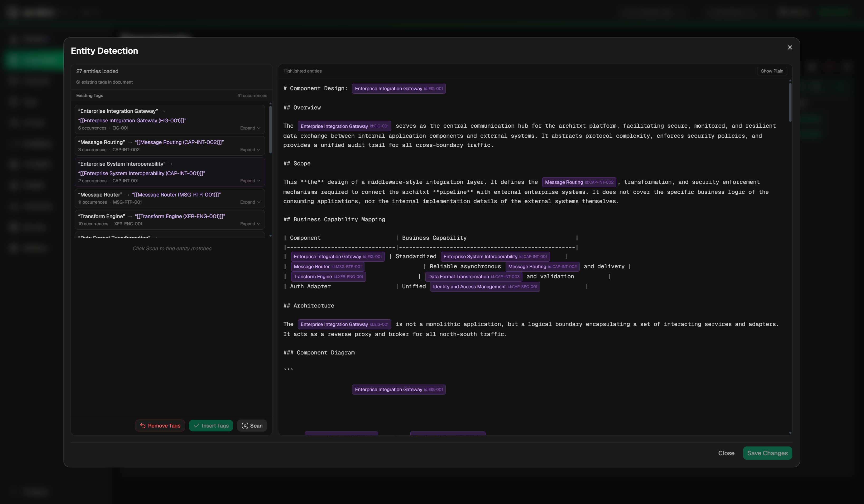
Task: Click the Enterprise Integration Gateway tag in the Architecture paragraph
Action: [x=344, y=324]
